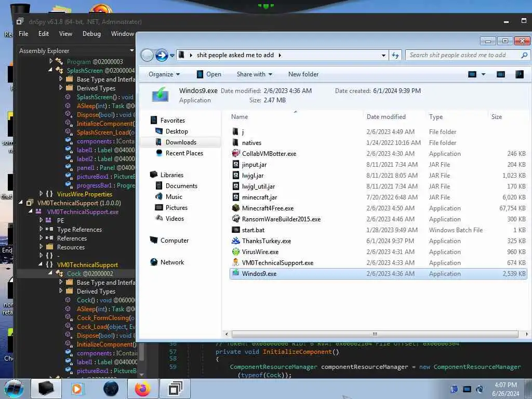Open media player taskbar icon
Screen dimensions: 532x399
(77, 389)
